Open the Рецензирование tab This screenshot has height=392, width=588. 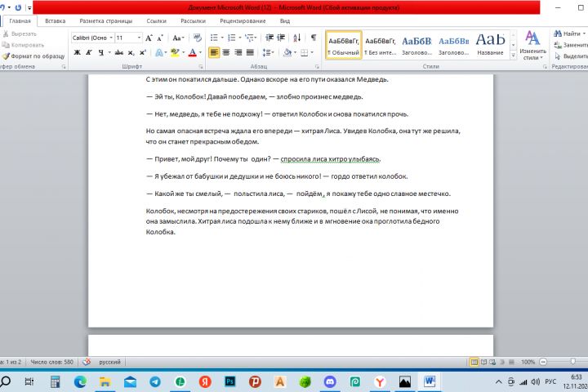coord(243,21)
